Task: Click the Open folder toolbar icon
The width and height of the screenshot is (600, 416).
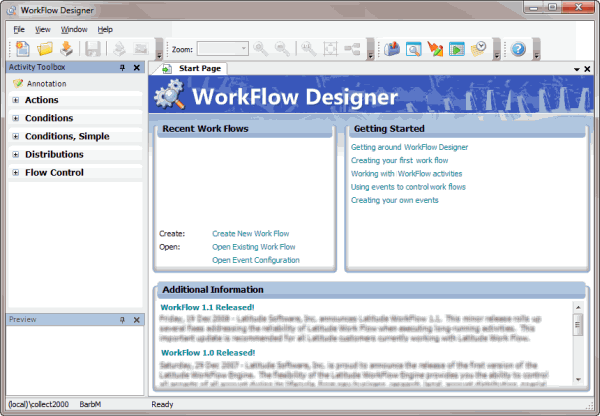Action: 44,48
